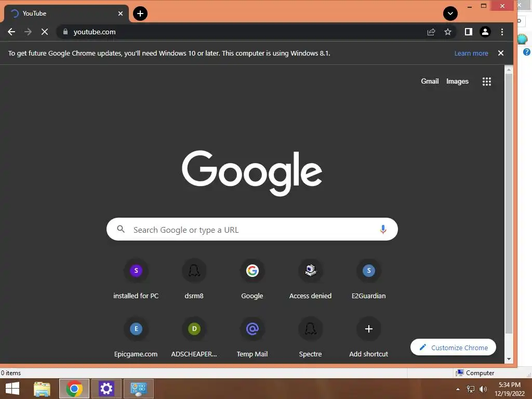Open the PC settings gear on taskbar
Image resolution: width=532 pixels, height=399 pixels.
click(x=106, y=389)
